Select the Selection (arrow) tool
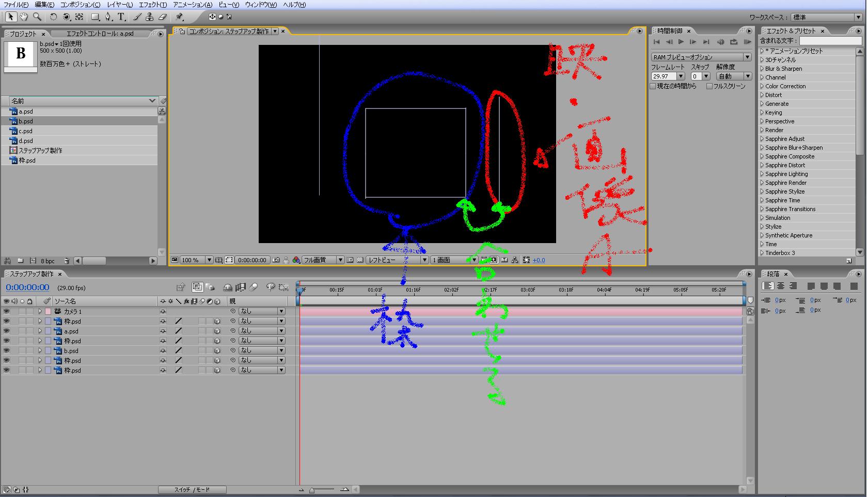868x497 pixels. click(11, 17)
